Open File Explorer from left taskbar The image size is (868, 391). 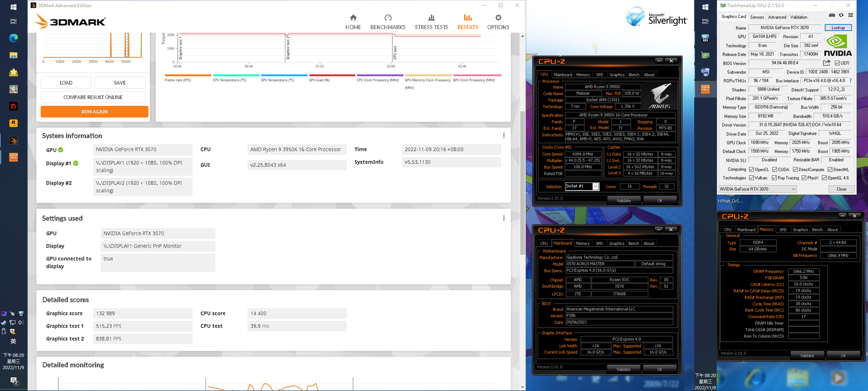(x=14, y=55)
